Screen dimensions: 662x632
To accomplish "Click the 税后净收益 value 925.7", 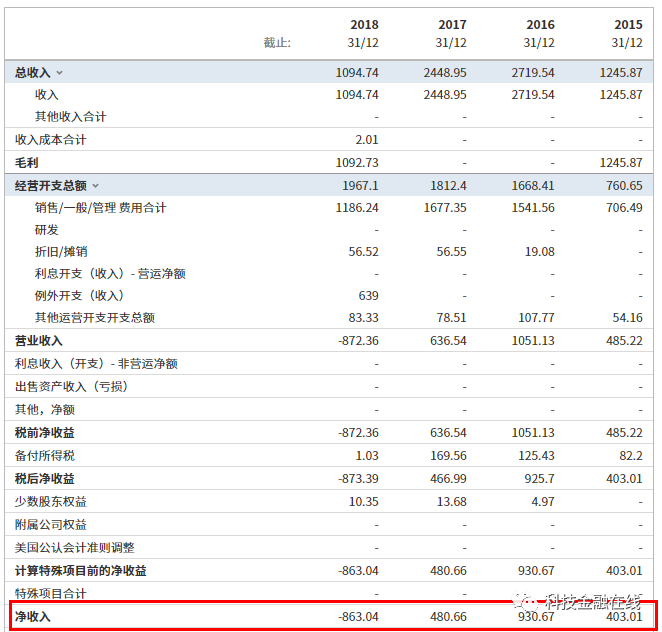I will (x=540, y=479).
